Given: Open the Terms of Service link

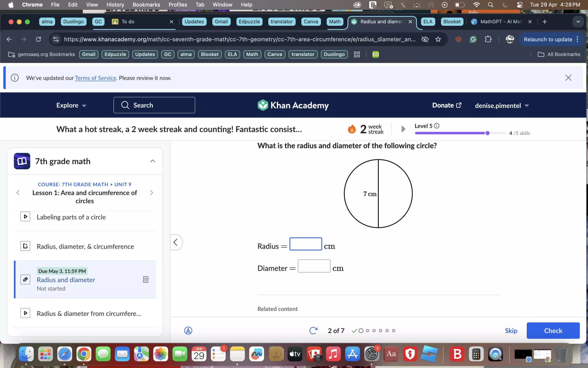Looking at the screenshot, I should point(96,78).
